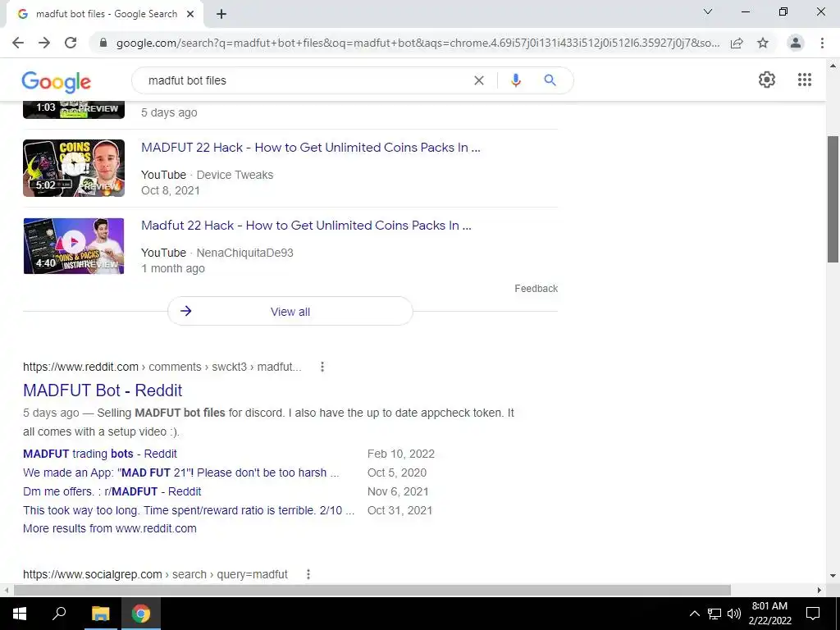
Task: Clear the search box text
Action: tap(479, 80)
